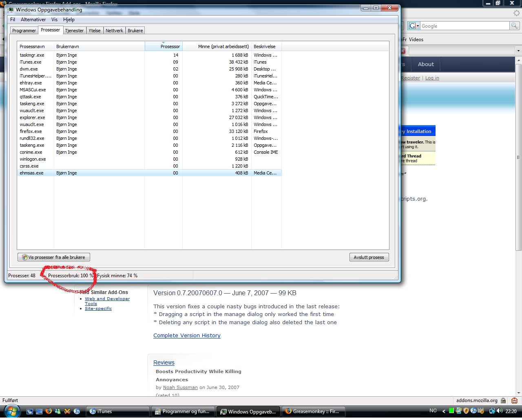Screen dimensions: 522x420
Task: Click the Windows security shield tray icon
Action: (x=466, y=411)
